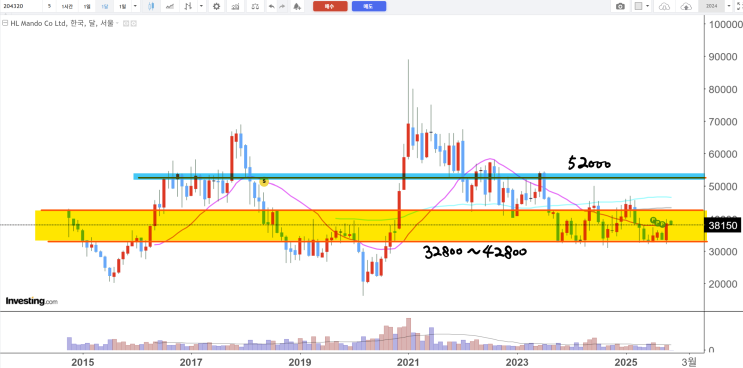Viewport: 743px width, 368px height.
Task: Click the balance scale compare icon
Action: (x=255, y=7)
